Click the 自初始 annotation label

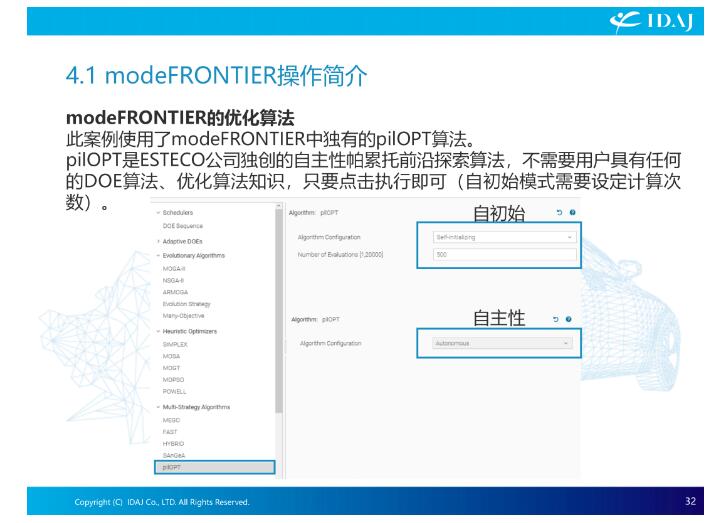click(498, 213)
